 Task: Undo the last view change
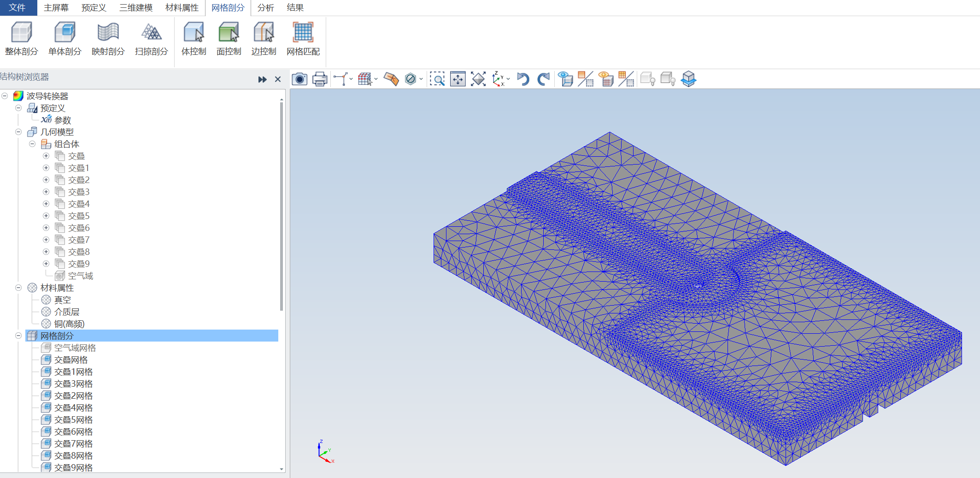pyautogui.click(x=523, y=79)
